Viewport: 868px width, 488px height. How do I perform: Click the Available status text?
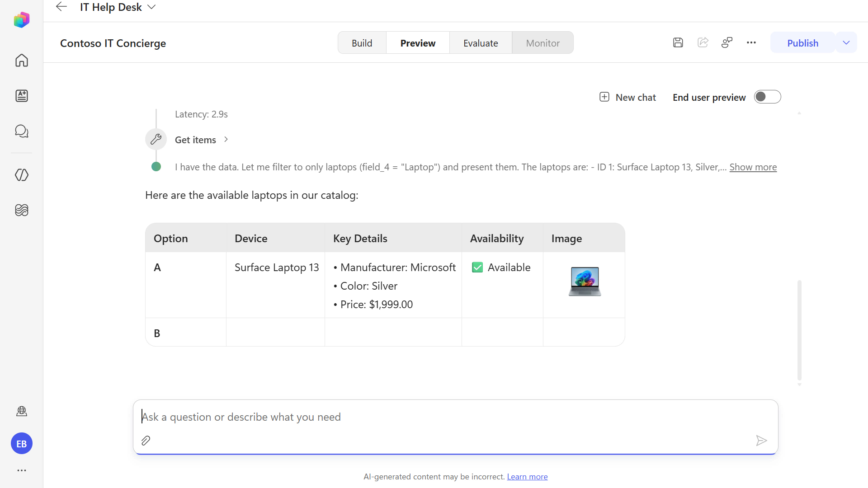(509, 267)
